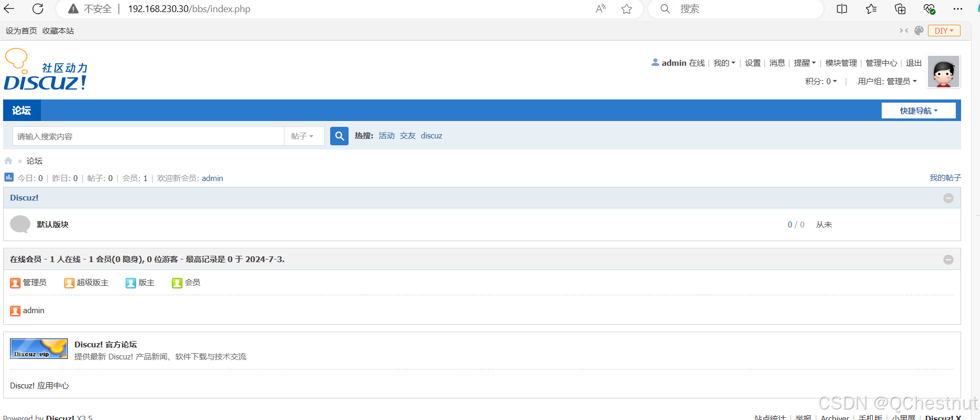Open the Discuz! category title
The width and height of the screenshot is (980, 420).
click(x=24, y=197)
